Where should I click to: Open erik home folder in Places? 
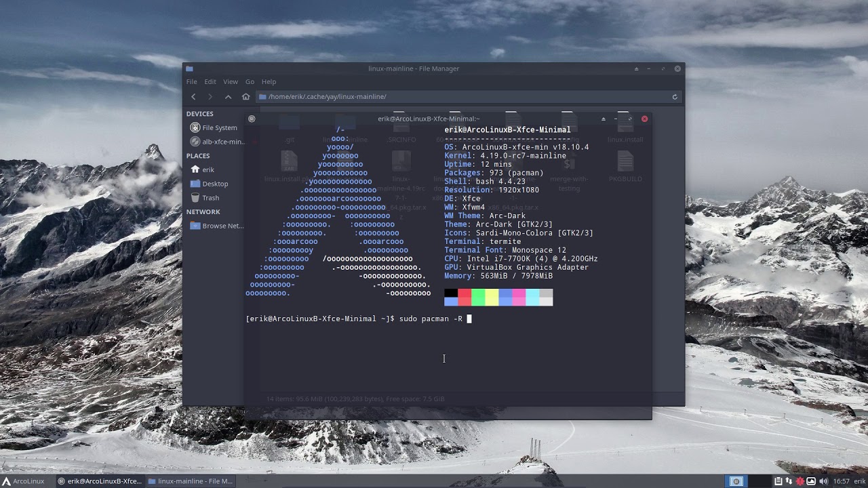203,169
